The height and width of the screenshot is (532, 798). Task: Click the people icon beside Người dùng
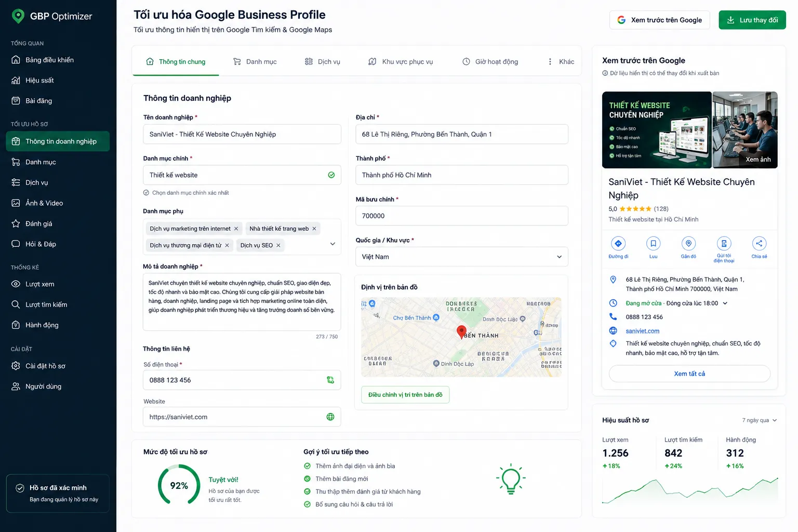pos(16,387)
